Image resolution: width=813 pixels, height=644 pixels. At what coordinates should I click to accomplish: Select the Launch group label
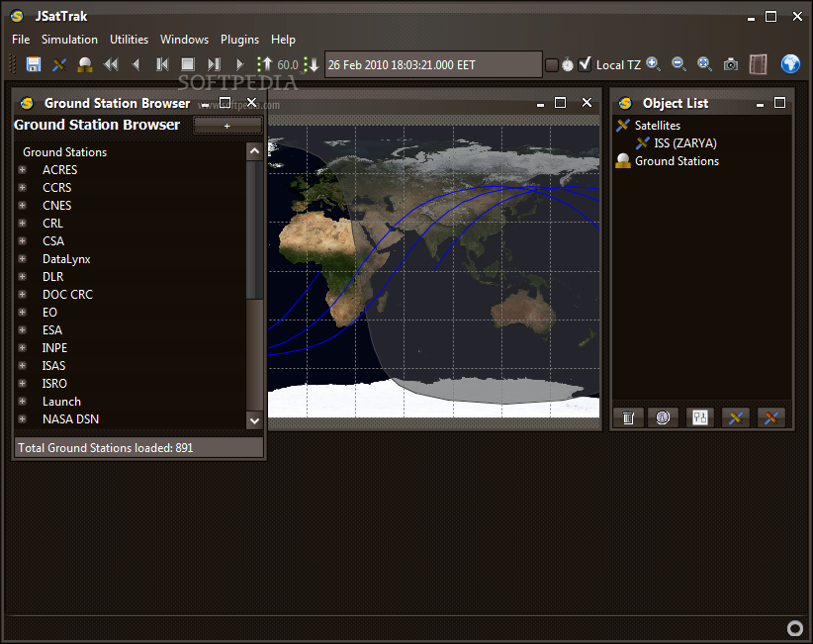coord(61,402)
